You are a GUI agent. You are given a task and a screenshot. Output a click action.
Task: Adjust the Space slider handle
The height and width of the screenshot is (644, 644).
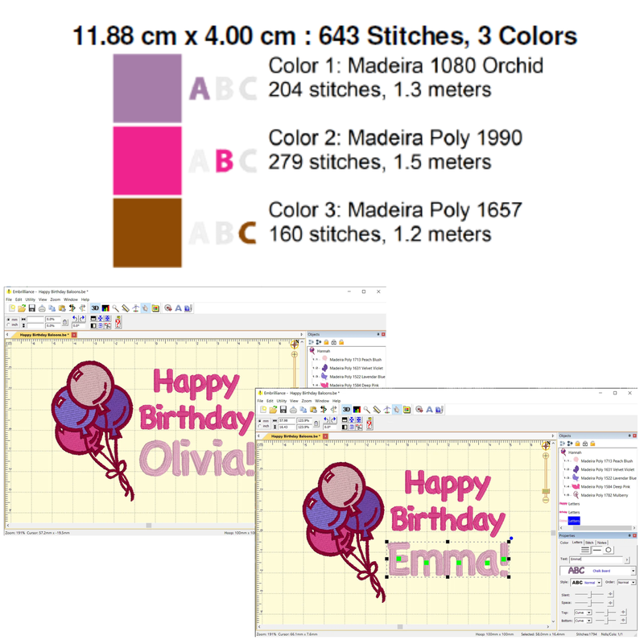coord(590,603)
